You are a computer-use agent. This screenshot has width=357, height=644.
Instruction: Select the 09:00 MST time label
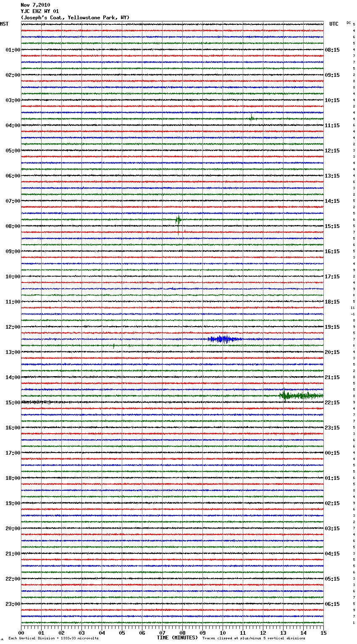[13, 251]
